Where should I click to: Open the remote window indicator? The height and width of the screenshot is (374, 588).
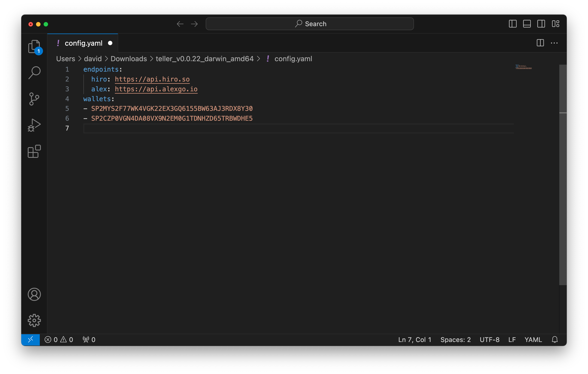click(30, 339)
